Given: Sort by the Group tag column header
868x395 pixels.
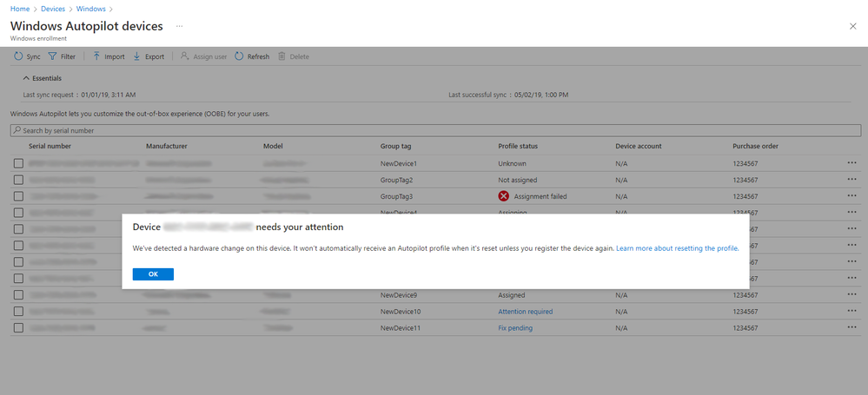Looking at the screenshot, I should pyautogui.click(x=396, y=146).
